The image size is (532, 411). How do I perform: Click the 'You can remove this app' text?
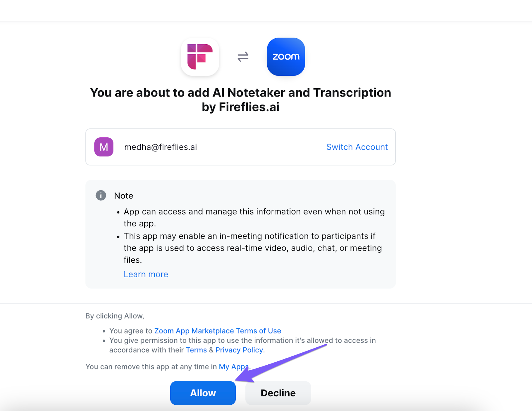click(x=151, y=367)
